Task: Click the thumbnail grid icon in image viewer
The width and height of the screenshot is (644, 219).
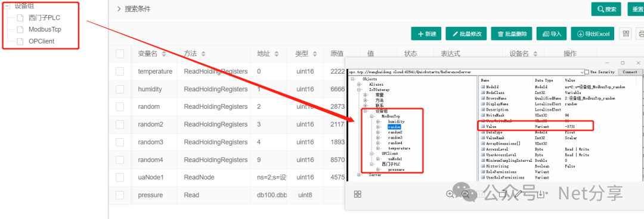Action: tap(358, 194)
